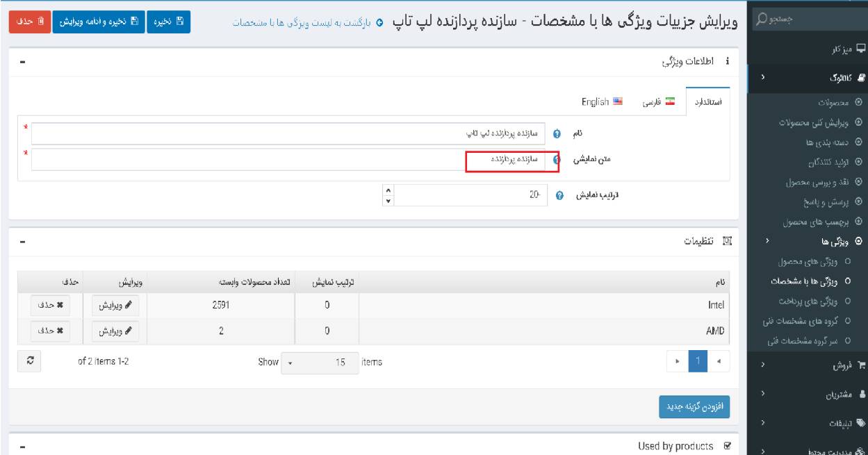Click افزودن گزینه جدید button
The image size is (868, 455).
pyautogui.click(x=694, y=408)
